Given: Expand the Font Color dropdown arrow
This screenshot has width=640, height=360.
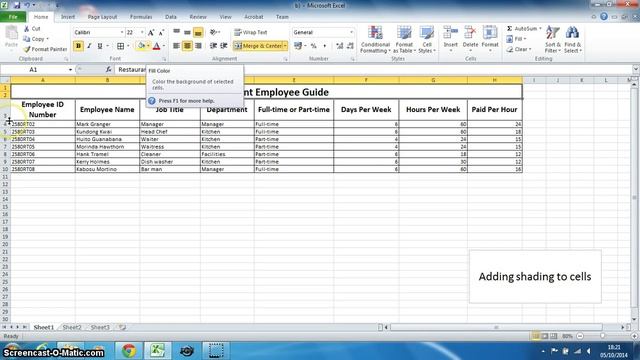Looking at the screenshot, I should (x=164, y=46).
